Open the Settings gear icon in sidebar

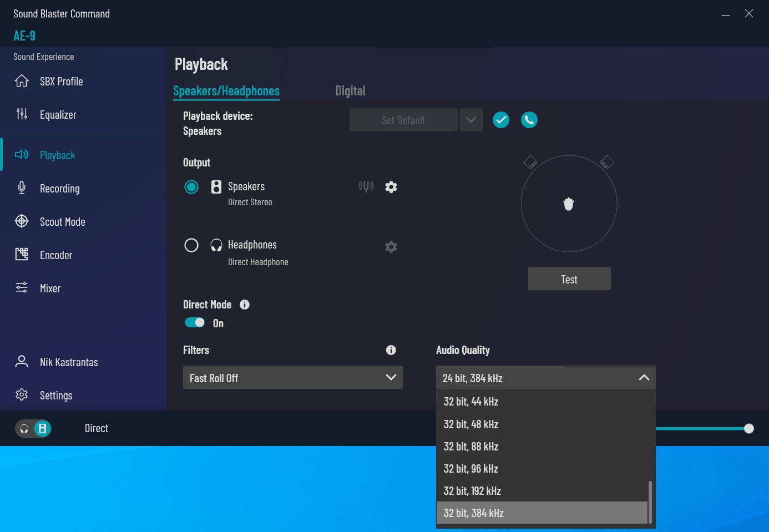coord(22,394)
